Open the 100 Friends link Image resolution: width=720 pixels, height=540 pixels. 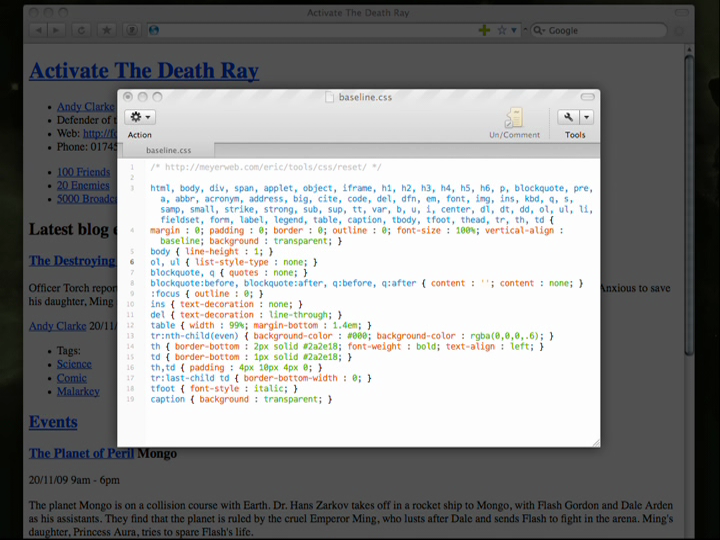[84, 172]
